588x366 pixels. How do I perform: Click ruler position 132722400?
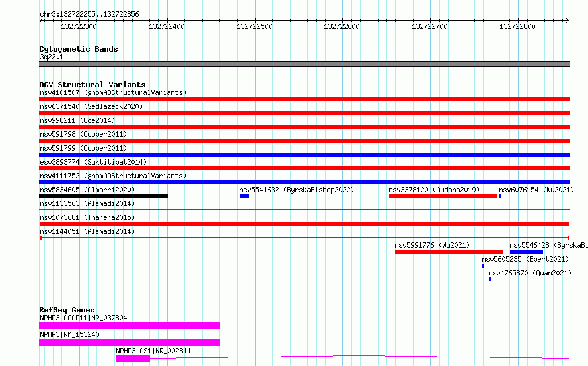[166, 26]
